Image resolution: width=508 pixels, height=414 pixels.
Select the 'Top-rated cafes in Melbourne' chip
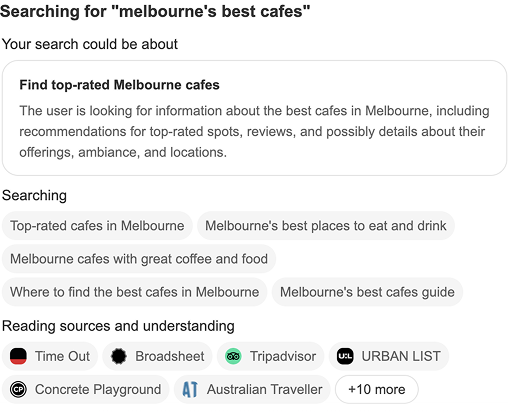[97, 226]
